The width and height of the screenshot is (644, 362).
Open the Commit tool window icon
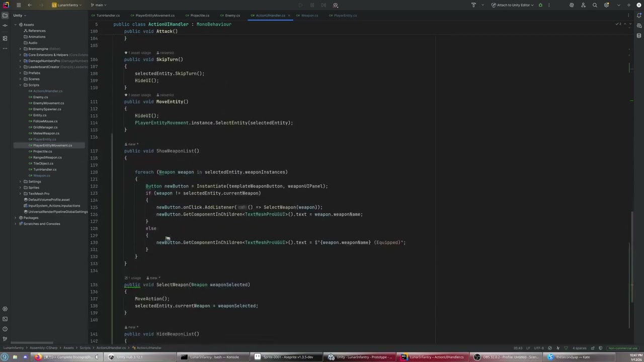pyautogui.click(x=5, y=25)
